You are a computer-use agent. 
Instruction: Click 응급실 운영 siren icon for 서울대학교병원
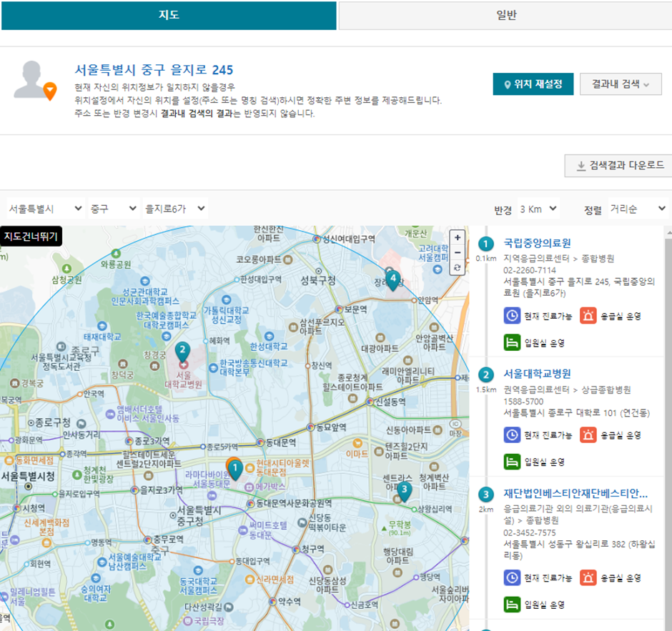[588, 435]
